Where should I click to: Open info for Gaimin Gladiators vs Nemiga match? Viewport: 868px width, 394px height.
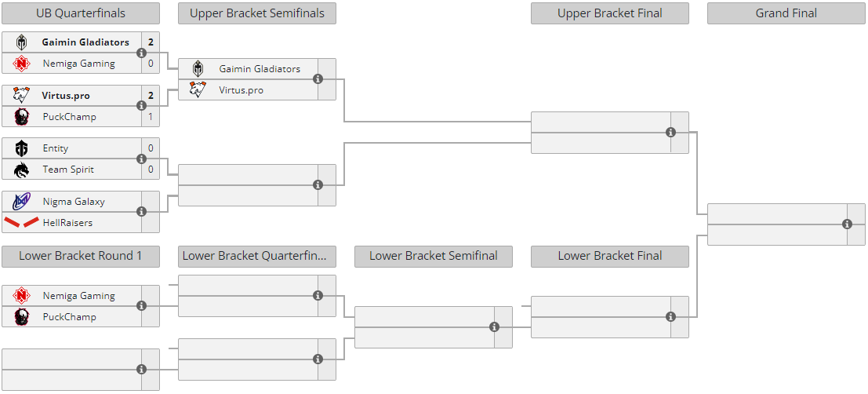tap(141, 53)
